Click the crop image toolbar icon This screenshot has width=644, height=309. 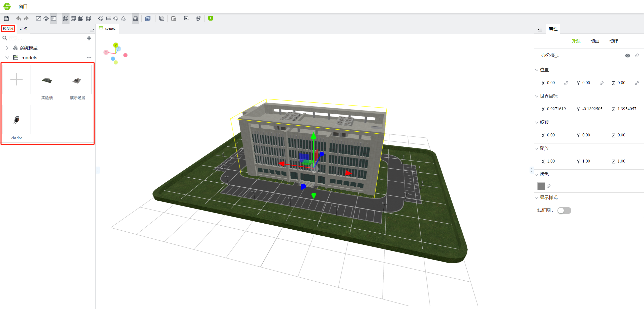[x=186, y=18]
